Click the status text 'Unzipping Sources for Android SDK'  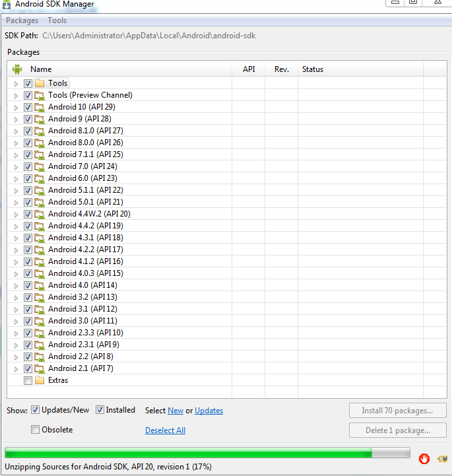108,467
